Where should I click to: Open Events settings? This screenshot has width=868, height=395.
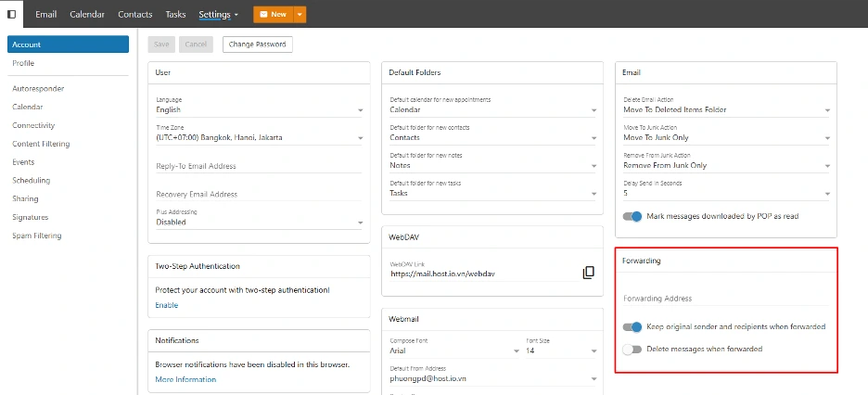click(x=23, y=162)
